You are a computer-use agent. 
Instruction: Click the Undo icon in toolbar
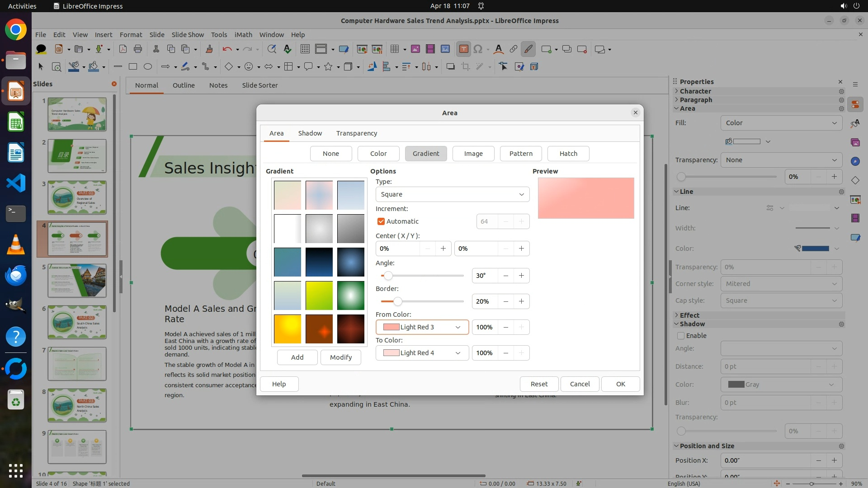[x=227, y=49]
